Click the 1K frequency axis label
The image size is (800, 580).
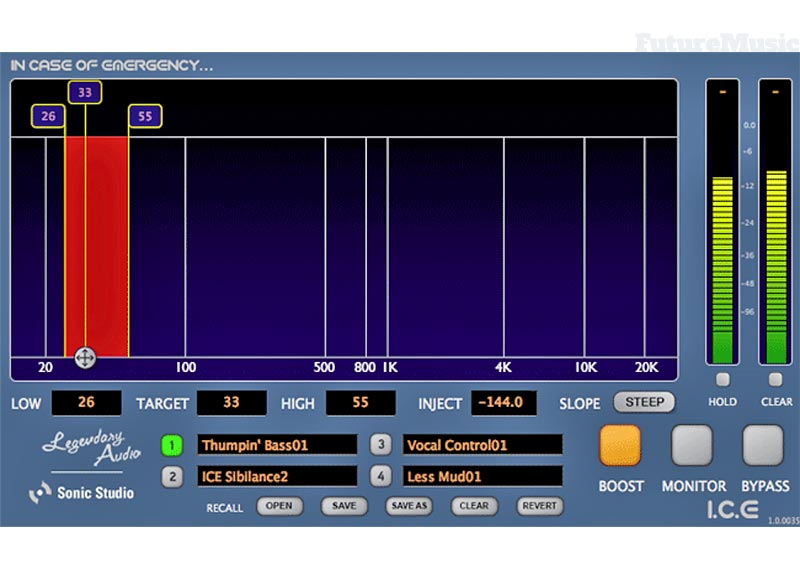coord(390,367)
